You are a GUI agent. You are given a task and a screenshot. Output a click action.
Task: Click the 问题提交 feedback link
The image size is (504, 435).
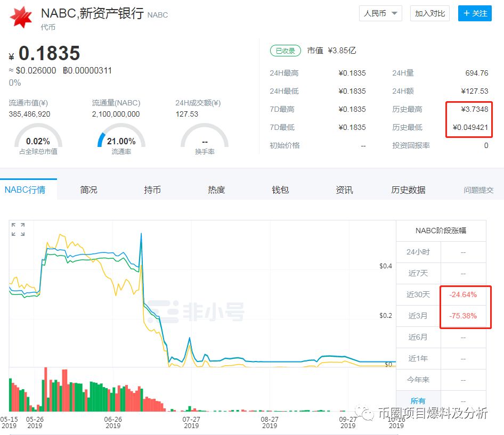(478, 190)
